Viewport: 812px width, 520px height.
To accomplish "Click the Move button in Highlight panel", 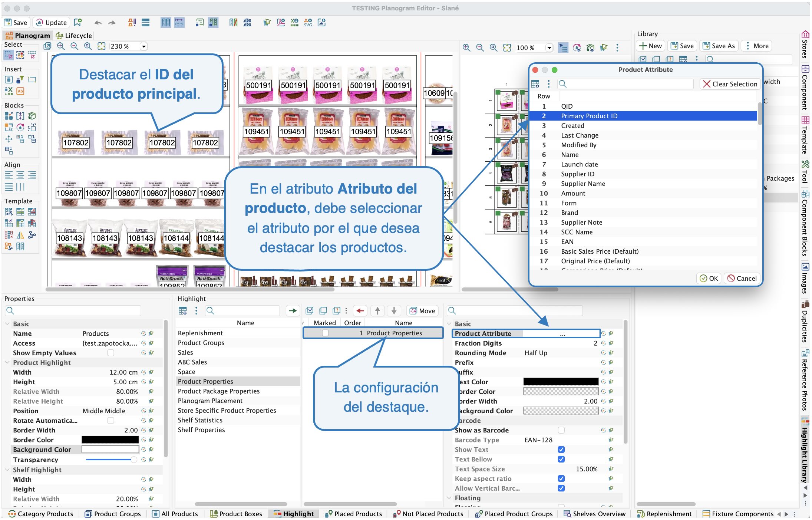I will pyautogui.click(x=422, y=310).
